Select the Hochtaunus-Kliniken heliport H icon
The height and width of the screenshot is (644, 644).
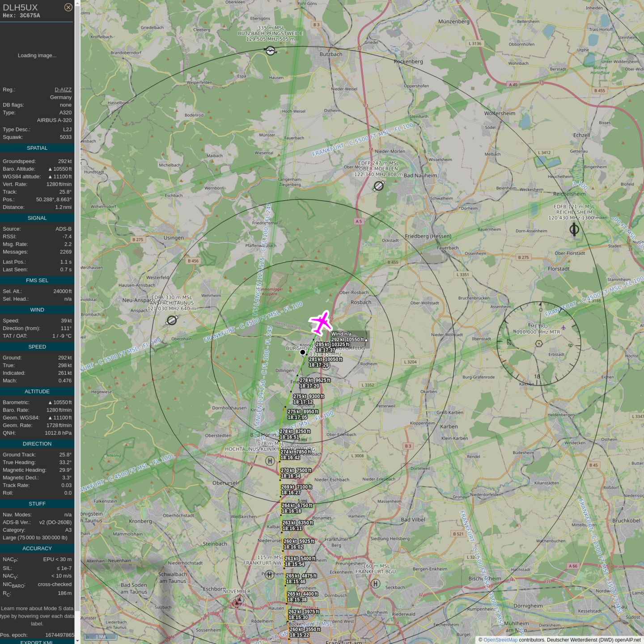(x=270, y=461)
